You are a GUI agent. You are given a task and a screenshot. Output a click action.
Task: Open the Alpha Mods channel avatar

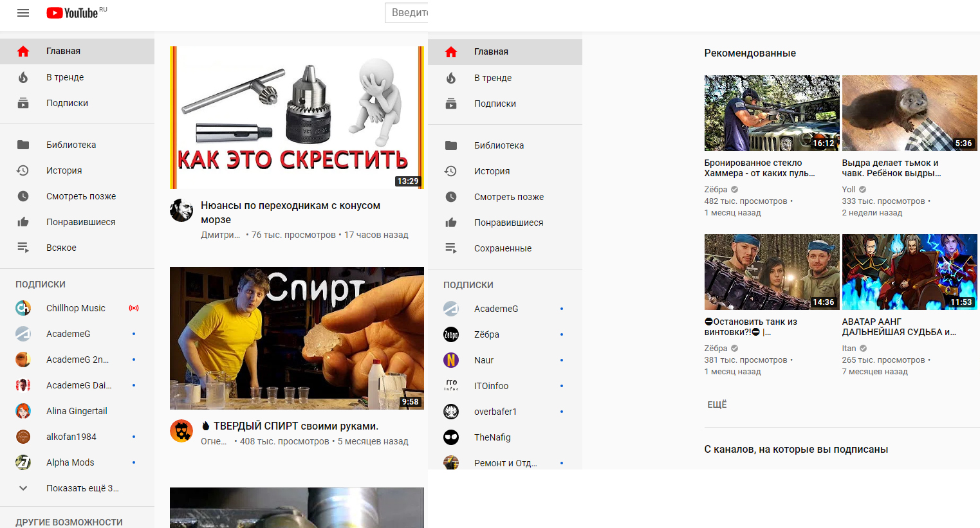pyautogui.click(x=23, y=462)
